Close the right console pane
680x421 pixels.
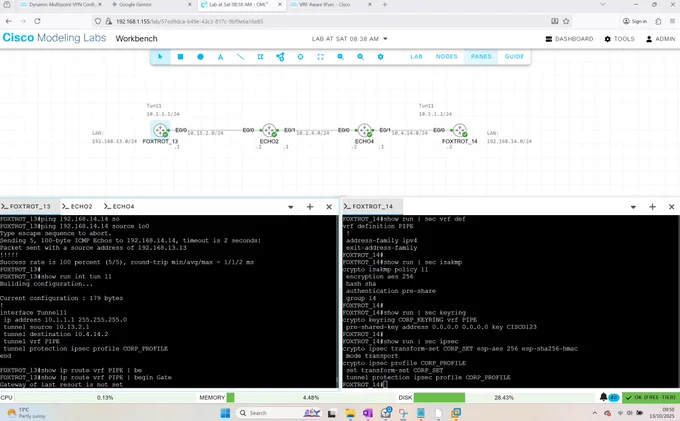[x=671, y=207]
